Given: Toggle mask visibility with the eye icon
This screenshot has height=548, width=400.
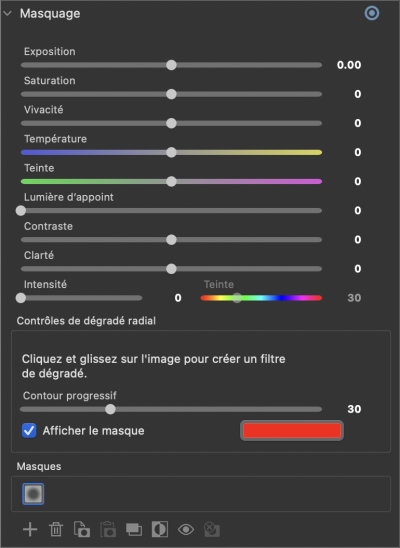Looking at the screenshot, I should 186,529.
